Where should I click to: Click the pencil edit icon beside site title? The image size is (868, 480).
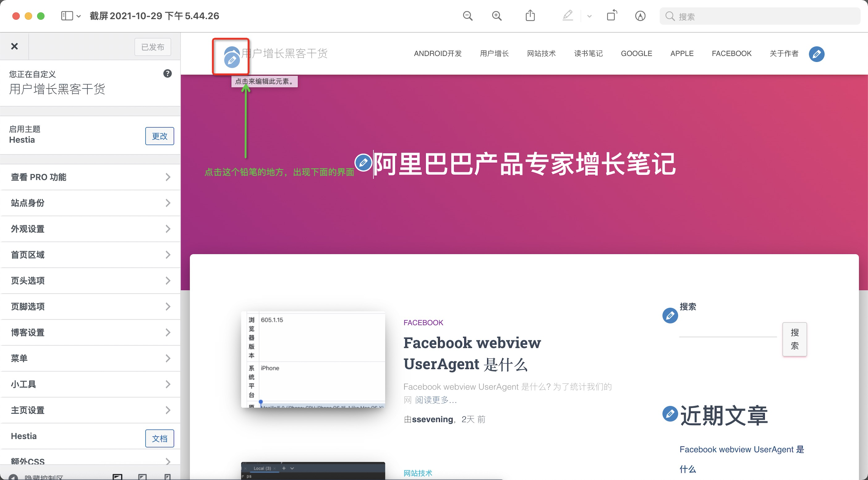tap(232, 61)
